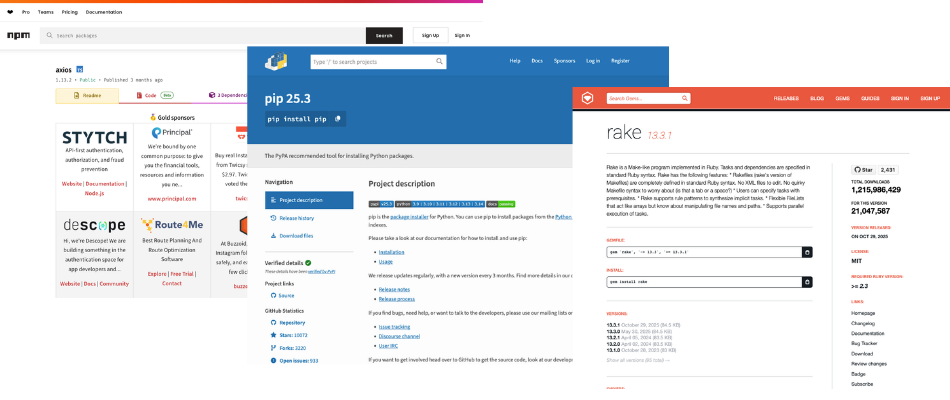
Task: Click SIGN UP on RubyGems
Action: (x=930, y=98)
